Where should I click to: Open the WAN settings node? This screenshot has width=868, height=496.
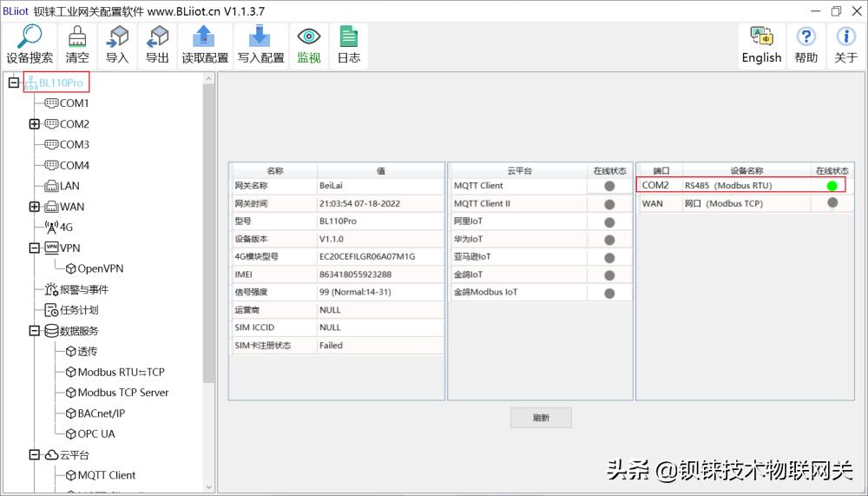click(x=65, y=207)
